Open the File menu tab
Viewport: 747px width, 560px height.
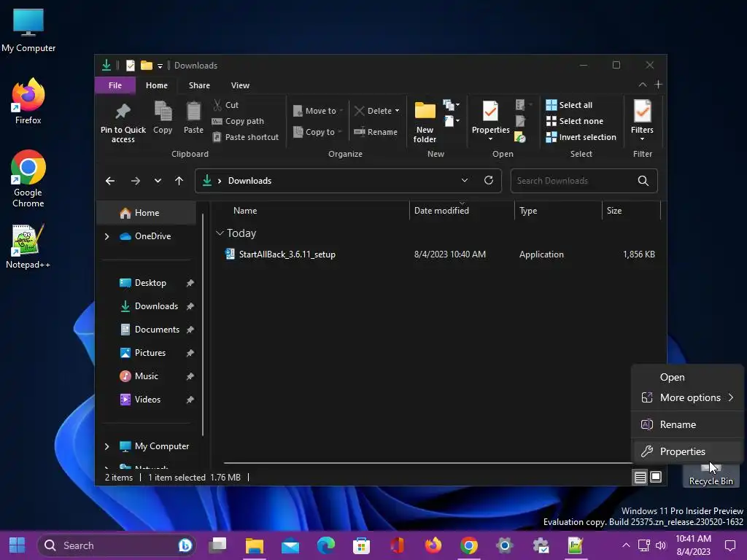115,85
